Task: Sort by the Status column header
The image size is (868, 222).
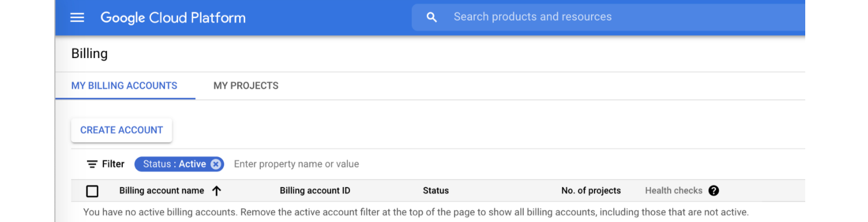Action: (x=436, y=191)
